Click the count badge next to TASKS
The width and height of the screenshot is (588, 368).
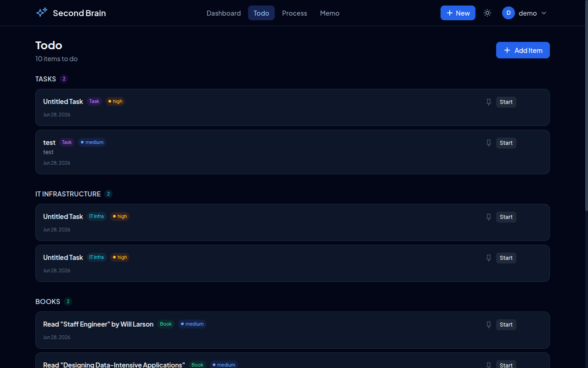pos(64,79)
